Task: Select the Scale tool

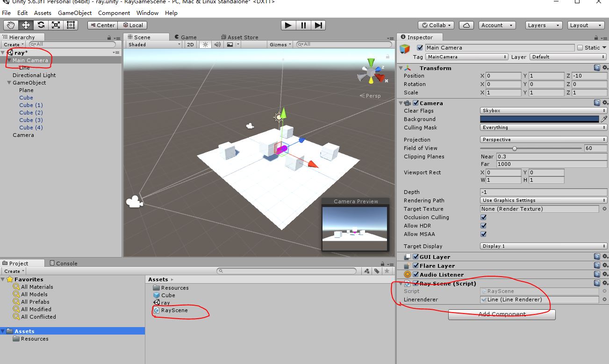Action: (56, 25)
